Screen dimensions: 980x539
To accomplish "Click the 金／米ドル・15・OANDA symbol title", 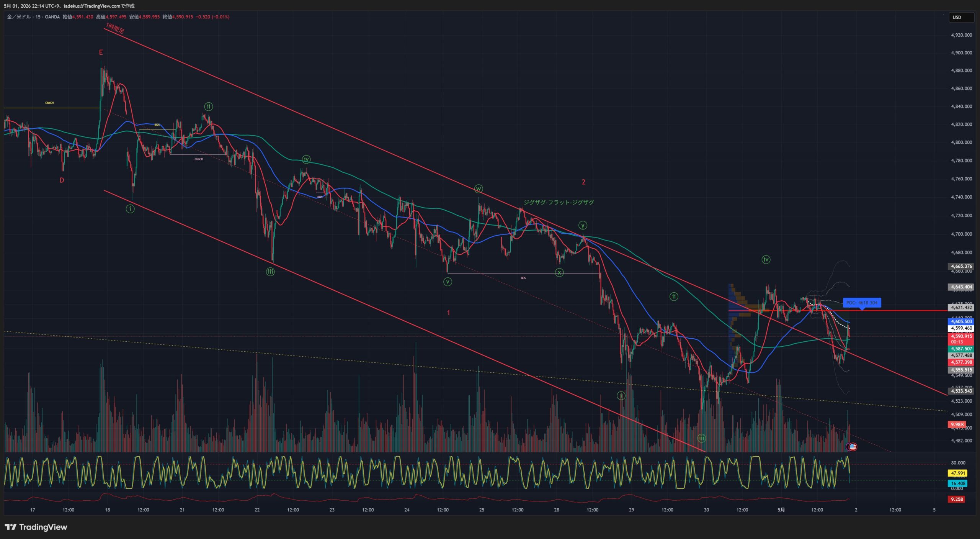I will (x=34, y=17).
